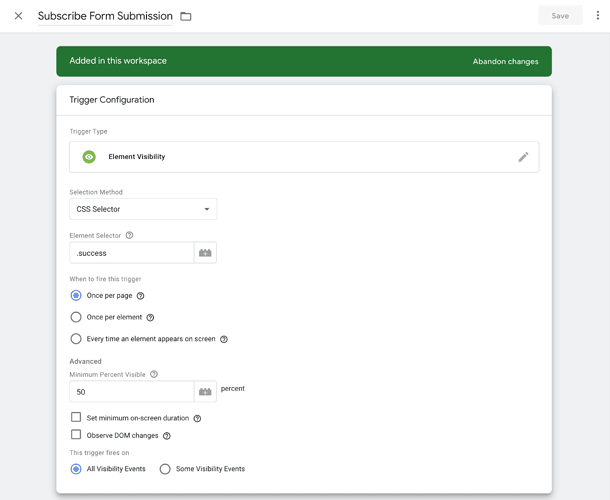The image size is (610, 500).
Task: Click Abandon changes link
Action: pos(505,61)
